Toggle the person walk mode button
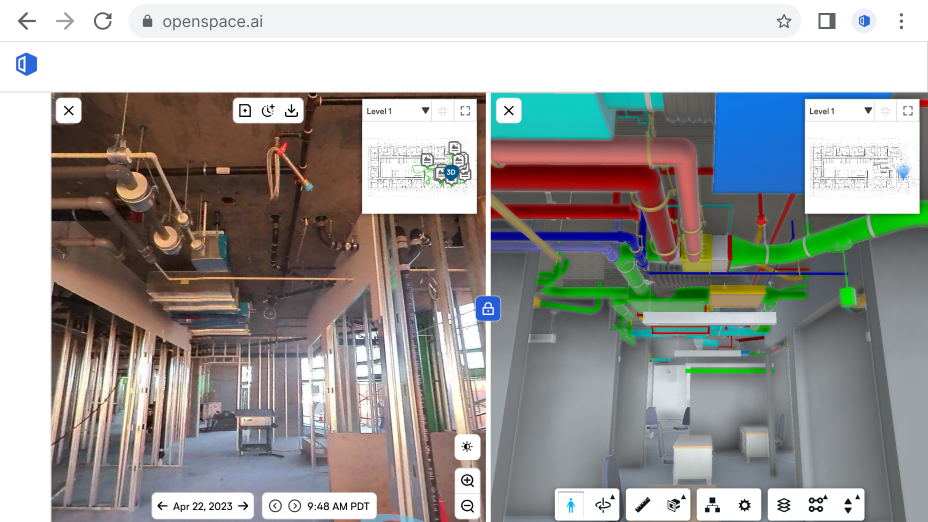 click(x=571, y=505)
